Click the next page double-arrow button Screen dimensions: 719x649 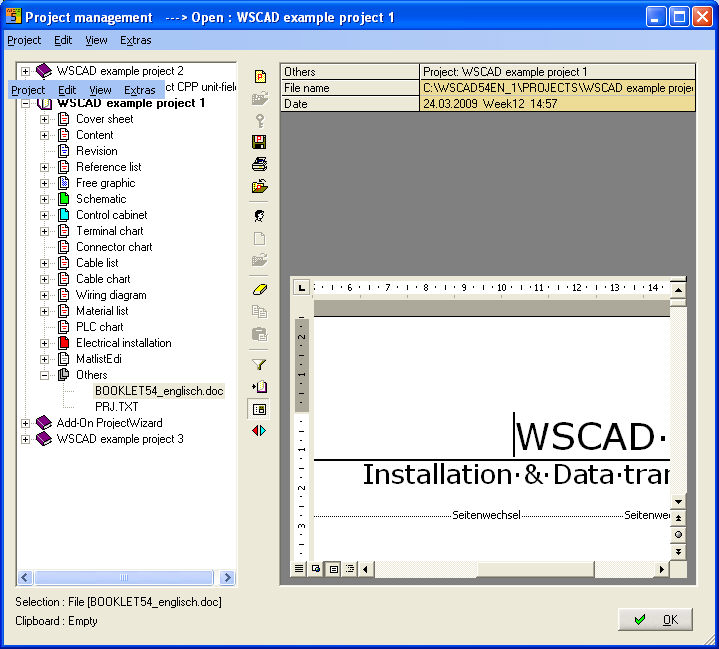[x=678, y=551]
